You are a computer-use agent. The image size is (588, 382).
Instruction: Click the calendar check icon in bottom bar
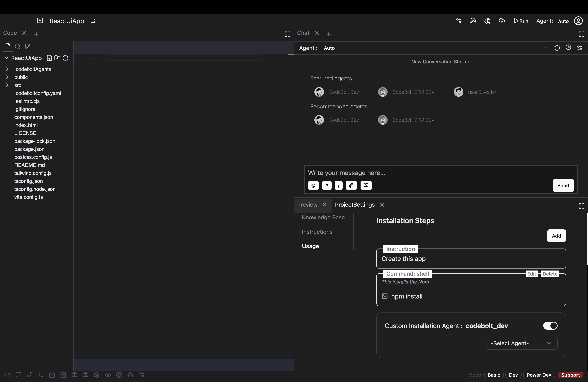pyautogui.click(x=63, y=375)
